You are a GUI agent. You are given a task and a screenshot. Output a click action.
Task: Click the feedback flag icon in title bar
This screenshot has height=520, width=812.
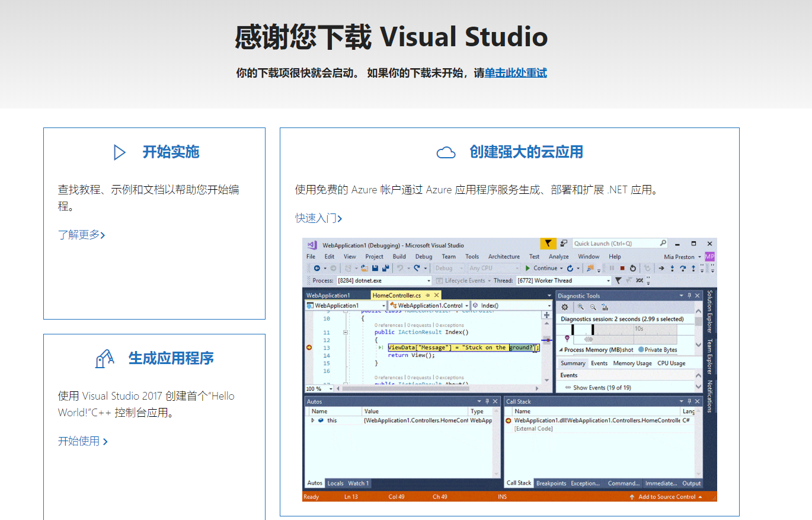548,243
